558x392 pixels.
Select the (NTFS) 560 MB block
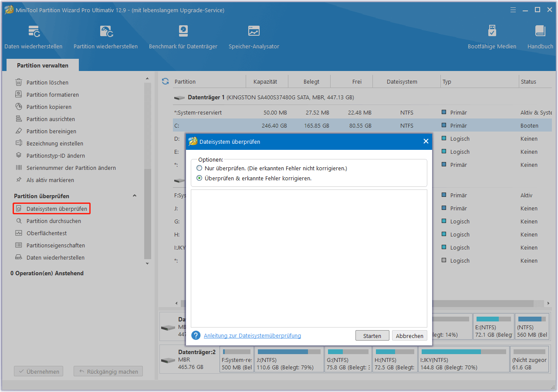pos(532,326)
